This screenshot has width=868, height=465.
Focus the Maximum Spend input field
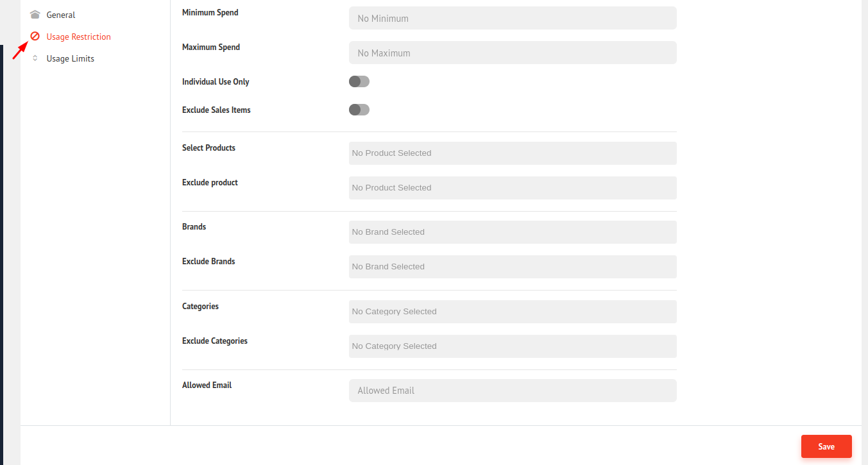pos(512,53)
